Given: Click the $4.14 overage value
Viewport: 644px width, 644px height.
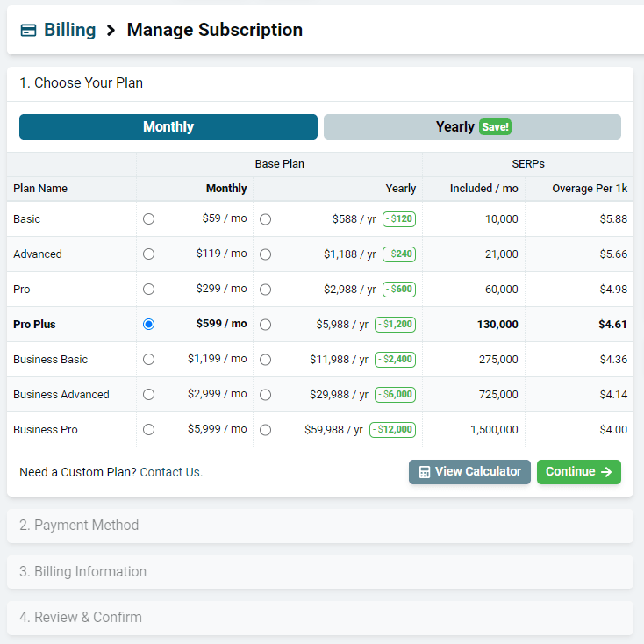Looking at the screenshot, I should 613,395.
